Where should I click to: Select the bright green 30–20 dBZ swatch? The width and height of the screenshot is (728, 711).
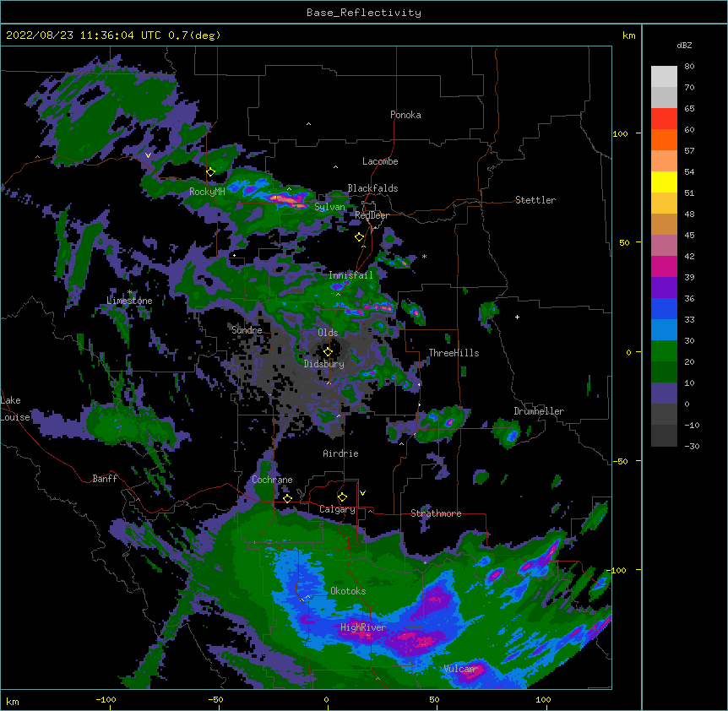pos(664,351)
